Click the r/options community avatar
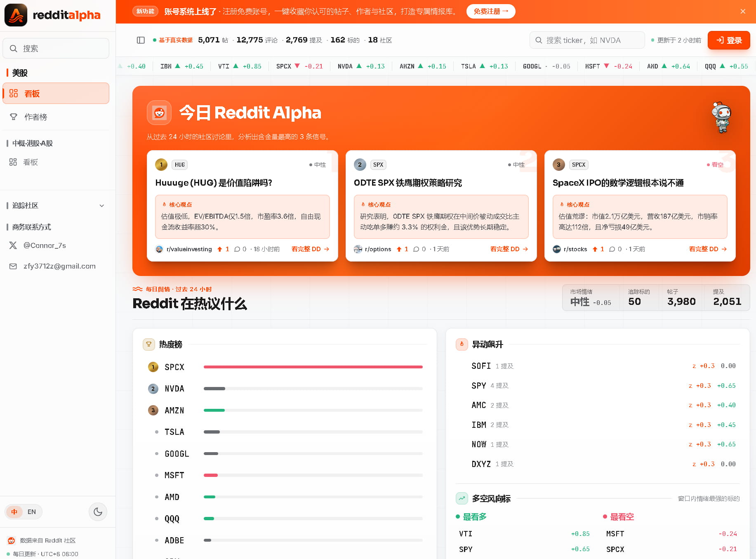 pos(358,249)
